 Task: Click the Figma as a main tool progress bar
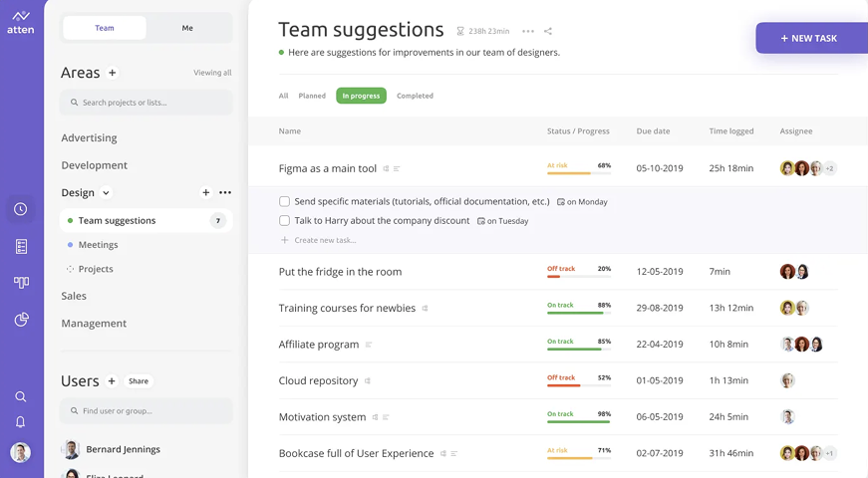(578, 173)
